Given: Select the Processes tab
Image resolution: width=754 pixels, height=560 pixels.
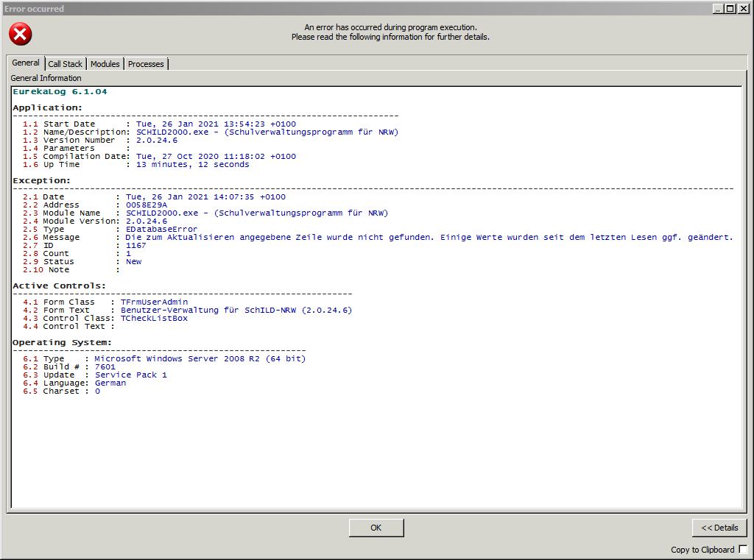Looking at the screenshot, I should click(x=146, y=64).
